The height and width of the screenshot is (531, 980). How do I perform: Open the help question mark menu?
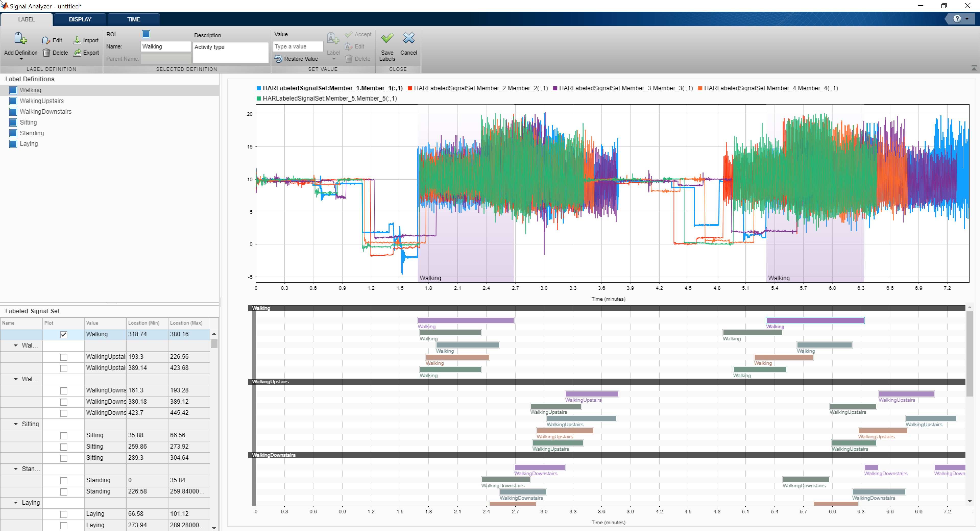pos(957,19)
